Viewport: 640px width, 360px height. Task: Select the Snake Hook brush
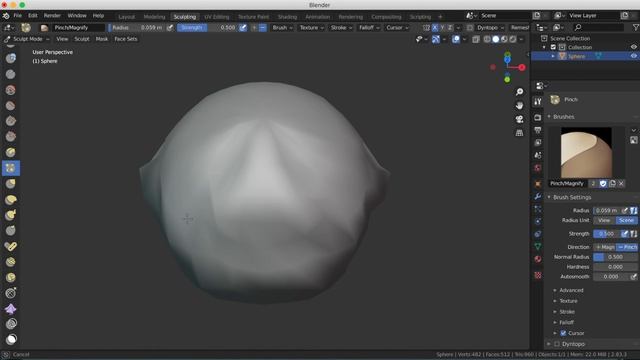click(x=11, y=215)
